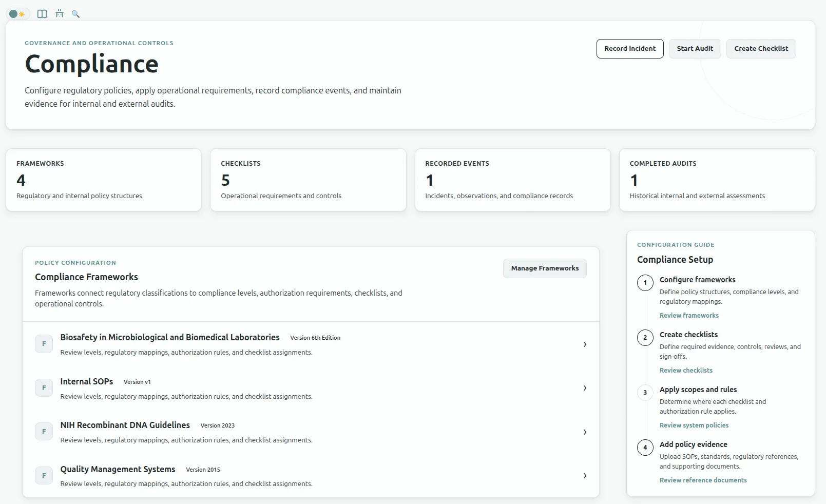The width and height of the screenshot is (826, 504).
Task: Expand the Internal SOPs row chevron
Action: (x=585, y=388)
